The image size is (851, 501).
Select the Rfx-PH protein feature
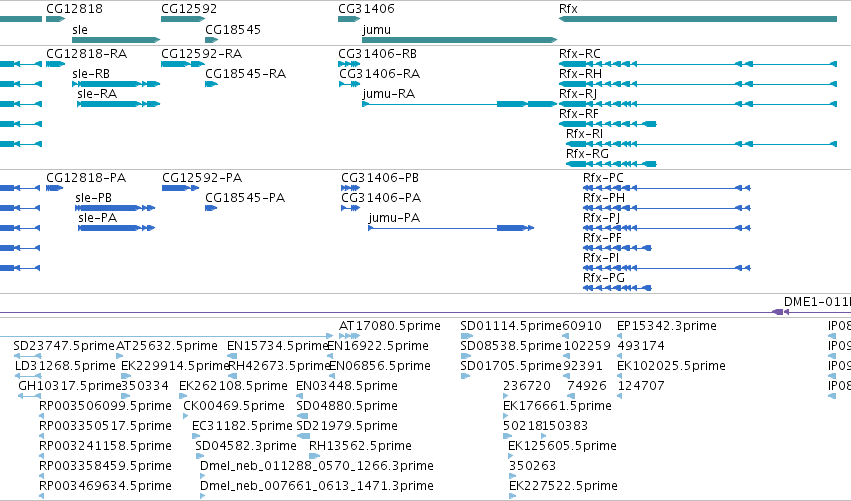click(x=666, y=208)
